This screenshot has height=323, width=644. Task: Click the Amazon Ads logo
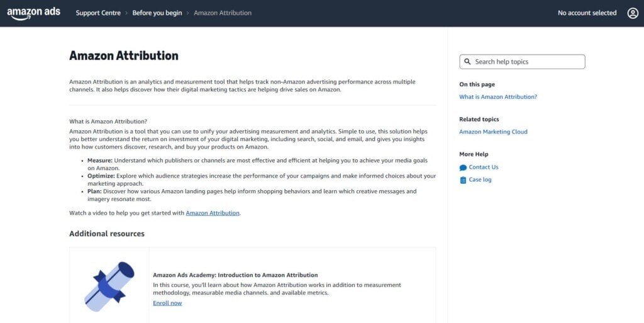tap(34, 13)
